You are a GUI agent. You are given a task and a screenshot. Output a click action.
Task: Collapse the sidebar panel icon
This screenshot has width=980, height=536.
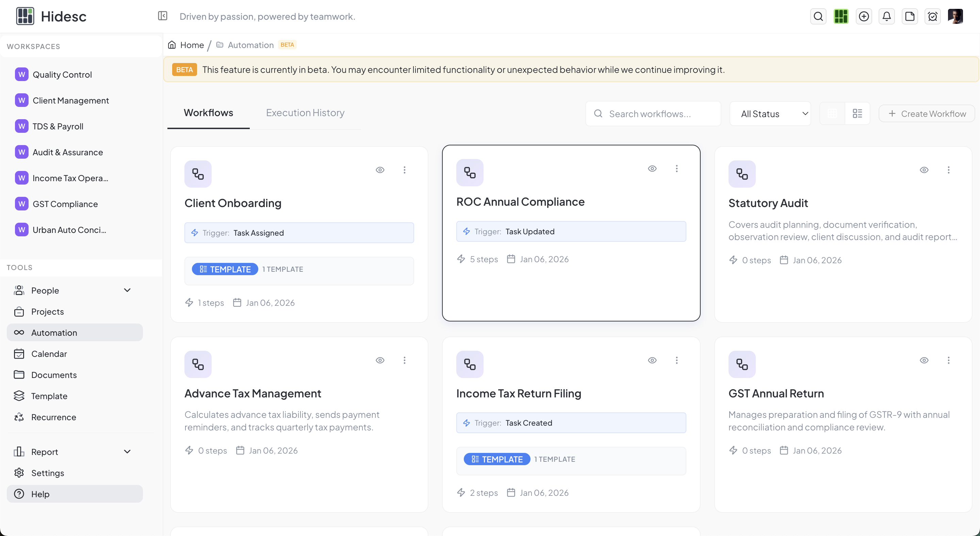pyautogui.click(x=162, y=16)
